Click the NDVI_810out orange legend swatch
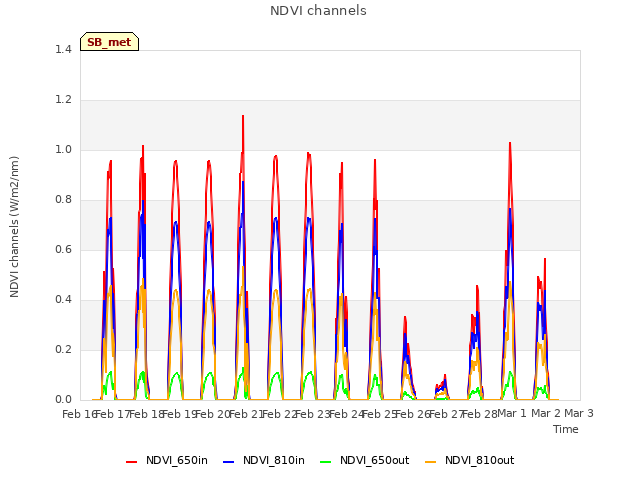The image size is (640, 480). pyautogui.click(x=431, y=462)
